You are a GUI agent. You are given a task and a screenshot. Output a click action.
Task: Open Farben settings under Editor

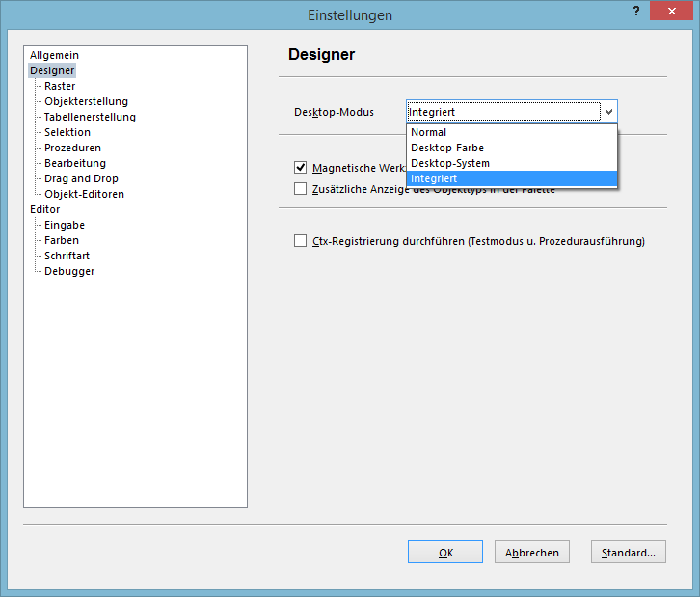[62, 240]
